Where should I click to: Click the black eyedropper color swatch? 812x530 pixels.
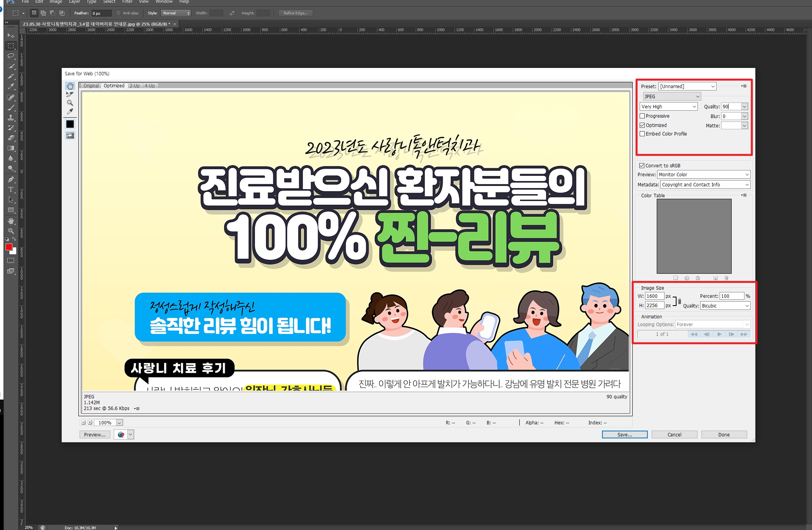click(x=70, y=124)
